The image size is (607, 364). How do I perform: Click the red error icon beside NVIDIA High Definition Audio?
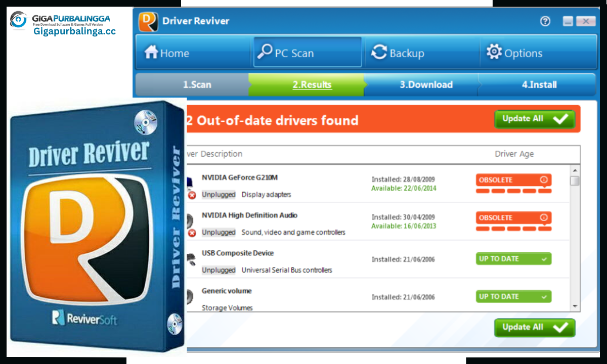pyautogui.click(x=192, y=233)
